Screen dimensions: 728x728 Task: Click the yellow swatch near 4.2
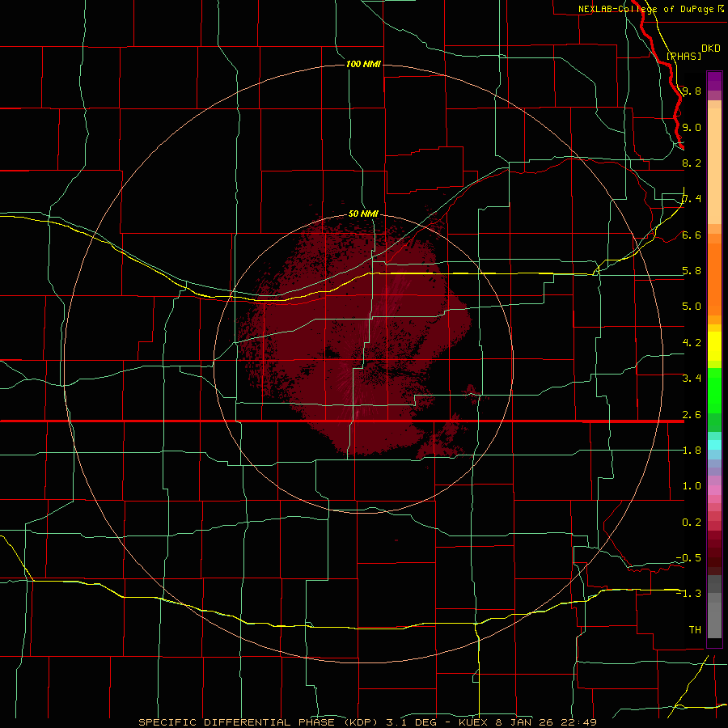click(714, 346)
